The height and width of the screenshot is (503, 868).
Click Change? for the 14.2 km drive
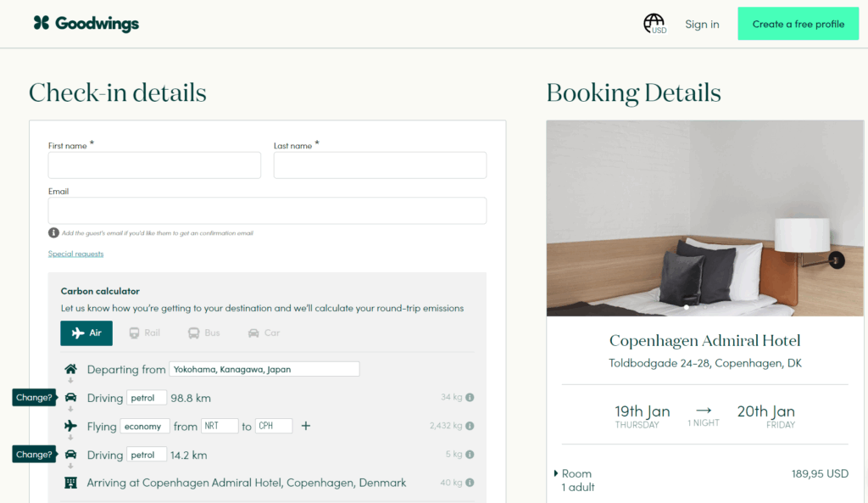[34, 455]
